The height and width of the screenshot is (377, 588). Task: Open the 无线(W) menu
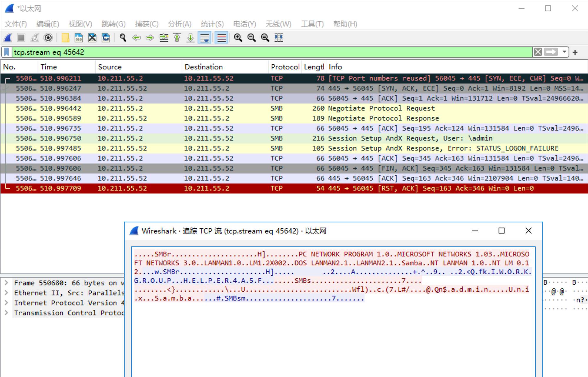click(278, 24)
